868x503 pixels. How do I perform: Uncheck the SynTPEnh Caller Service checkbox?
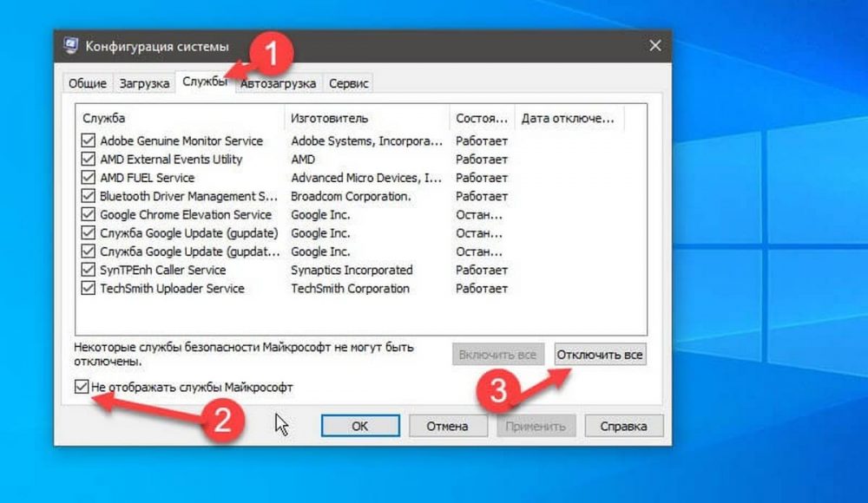coord(88,270)
